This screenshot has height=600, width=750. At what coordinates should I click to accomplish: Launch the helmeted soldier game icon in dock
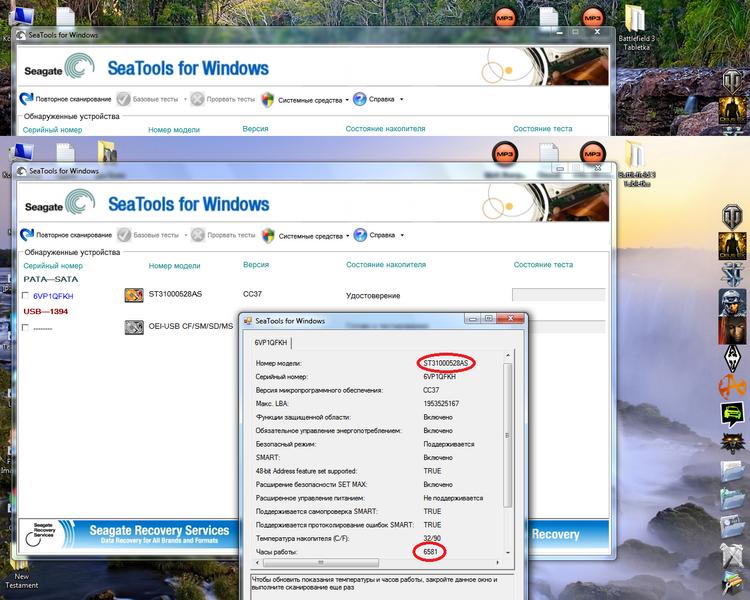[732, 302]
